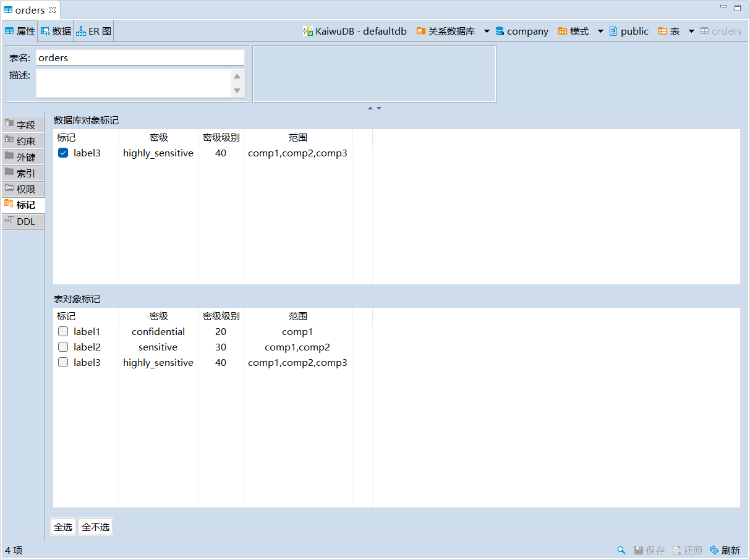Switch to the ER 图 tab
This screenshot has width=750, height=560.
[x=94, y=31]
